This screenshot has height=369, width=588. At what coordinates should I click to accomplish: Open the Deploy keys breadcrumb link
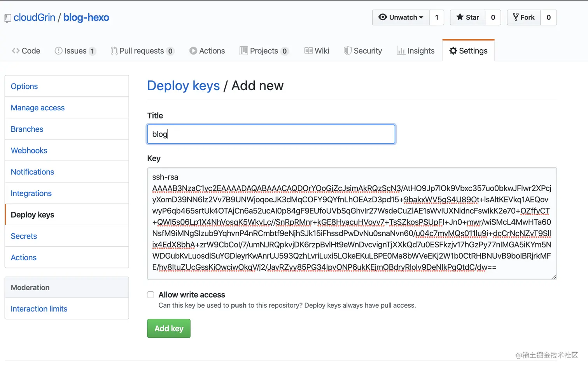[x=184, y=86]
